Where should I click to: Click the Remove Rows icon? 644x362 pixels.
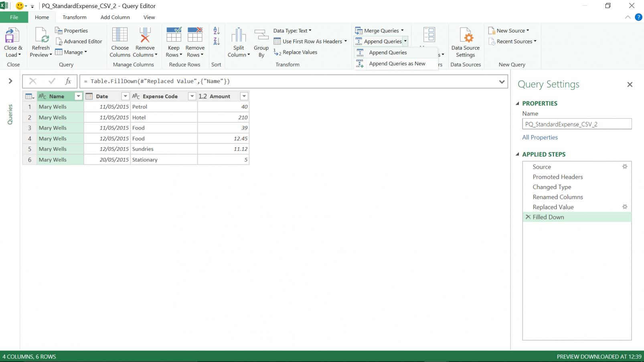tap(195, 35)
